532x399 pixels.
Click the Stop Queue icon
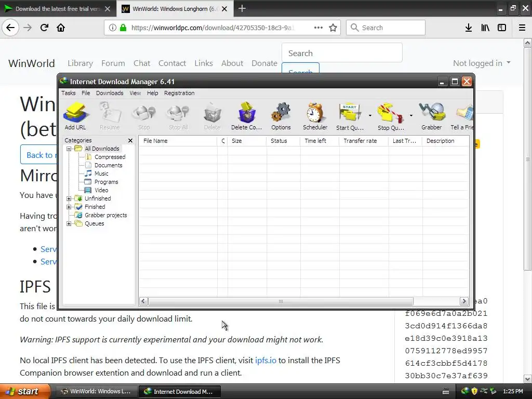click(391, 116)
